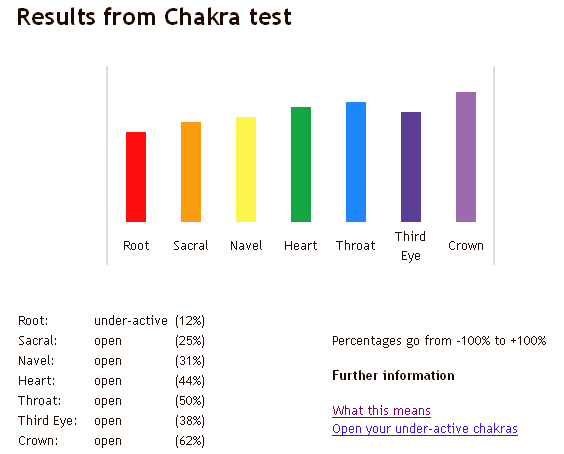Open the "What this means" link
This screenshot has height=454, width=564.
pos(381,410)
